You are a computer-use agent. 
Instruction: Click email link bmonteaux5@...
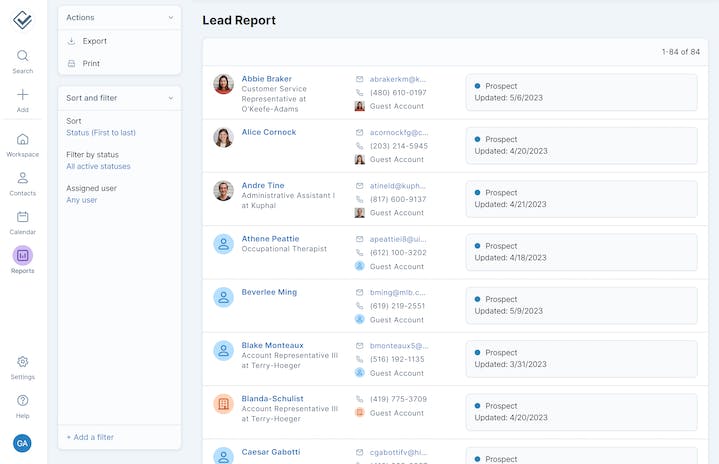399,346
